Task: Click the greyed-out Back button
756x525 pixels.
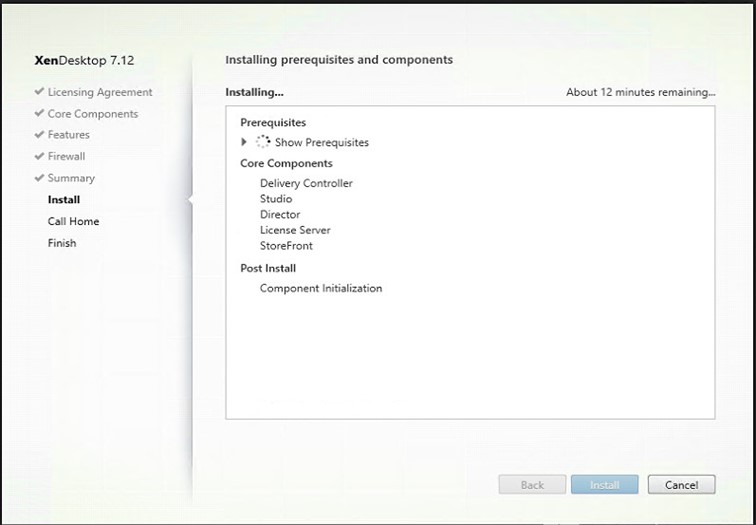Action: (532, 485)
